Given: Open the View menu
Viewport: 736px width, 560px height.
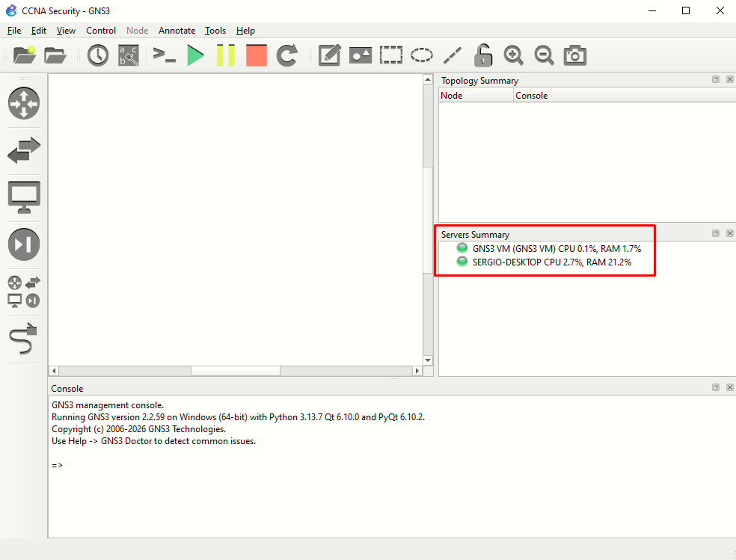Looking at the screenshot, I should point(66,31).
